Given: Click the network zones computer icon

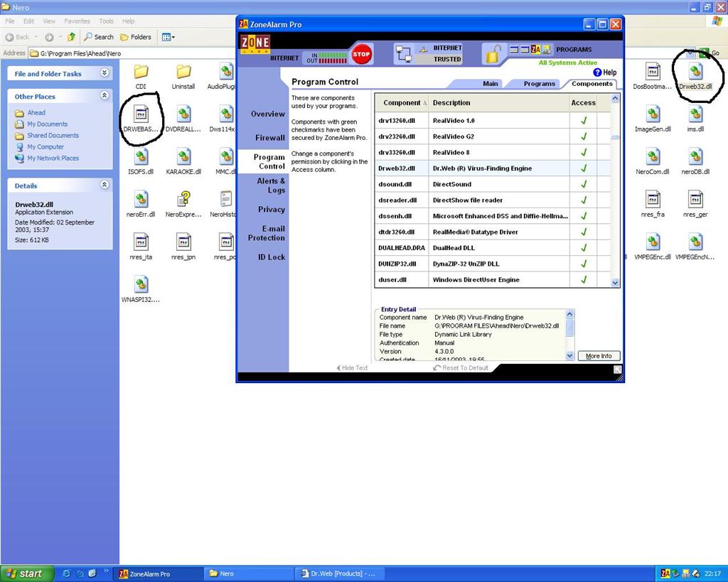Looking at the screenshot, I should 403,54.
